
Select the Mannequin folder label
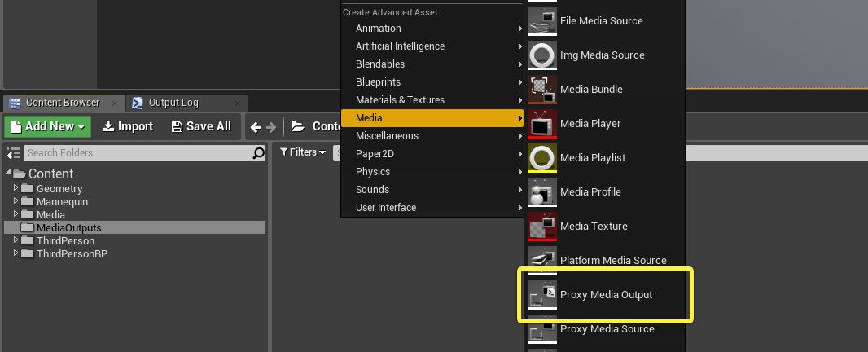click(62, 202)
